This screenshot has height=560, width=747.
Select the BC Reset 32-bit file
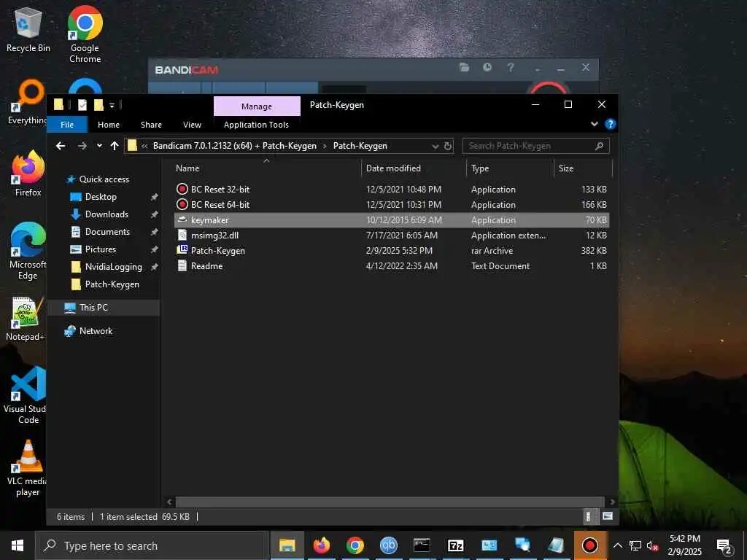pos(392,189)
